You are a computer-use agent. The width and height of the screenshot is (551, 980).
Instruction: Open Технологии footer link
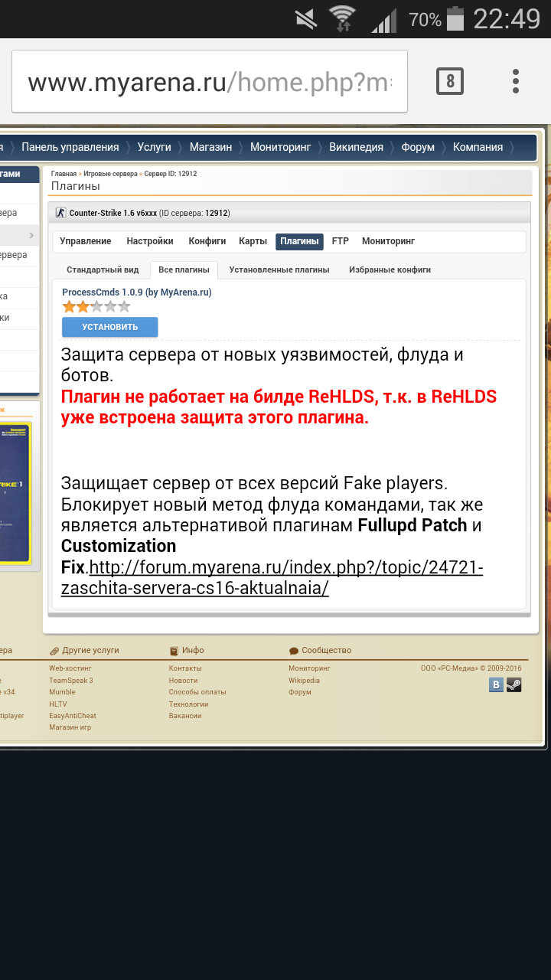189,704
